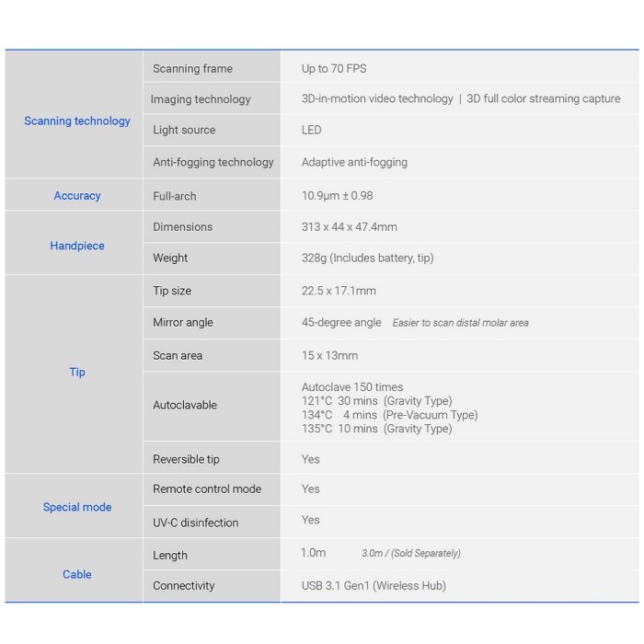Click the '22.5 x 17.1mm' value
Viewport: 644px width, 644px height.
click(x=339, y=291)
